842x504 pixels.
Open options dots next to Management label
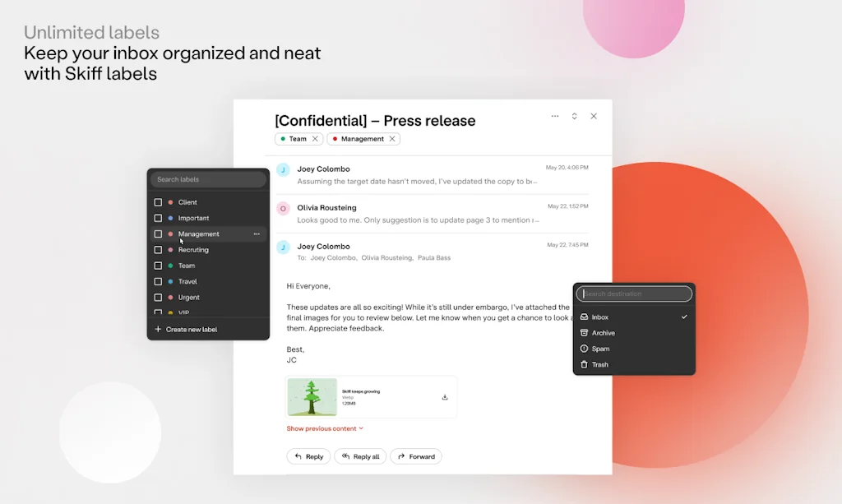[x=257, y=234]
